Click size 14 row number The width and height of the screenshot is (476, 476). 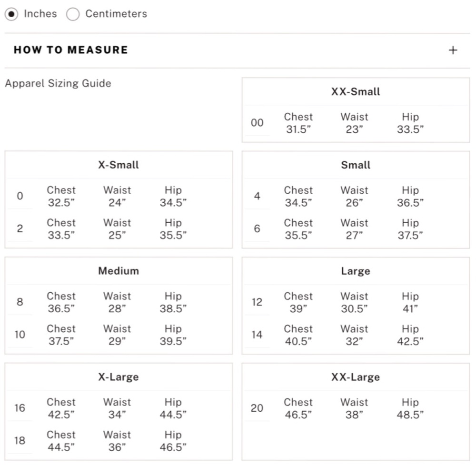[x=257, y=335]
